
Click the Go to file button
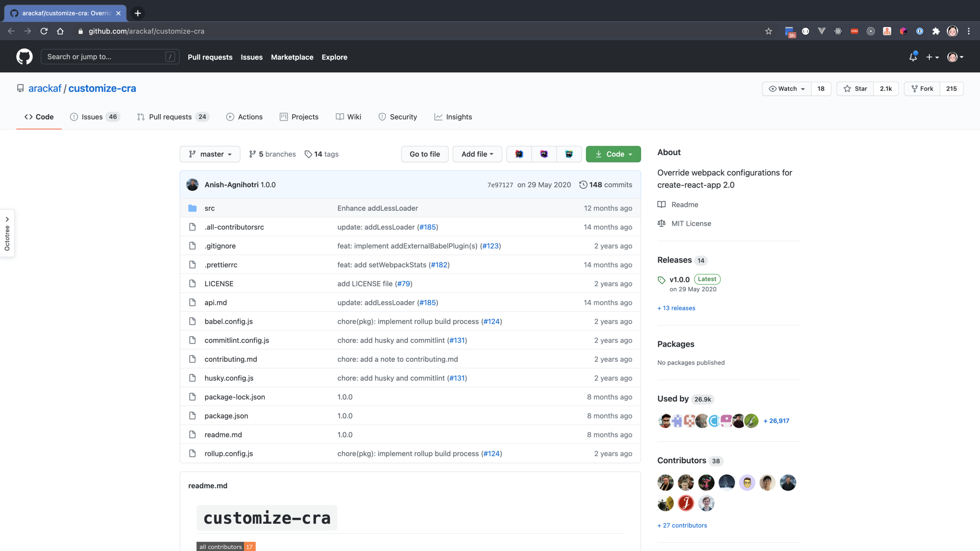pyautogui.click(x=424, y=154)
